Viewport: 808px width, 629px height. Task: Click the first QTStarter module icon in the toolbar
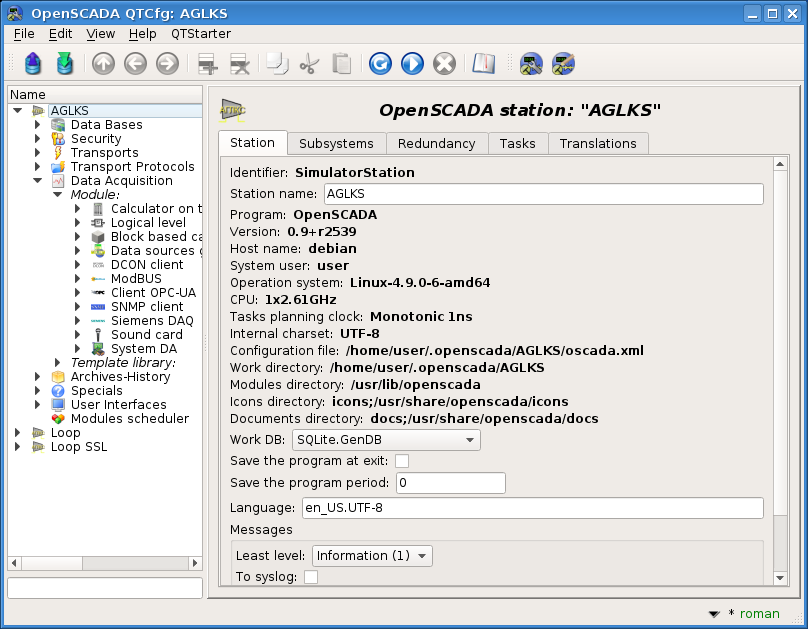coord(531,64)
